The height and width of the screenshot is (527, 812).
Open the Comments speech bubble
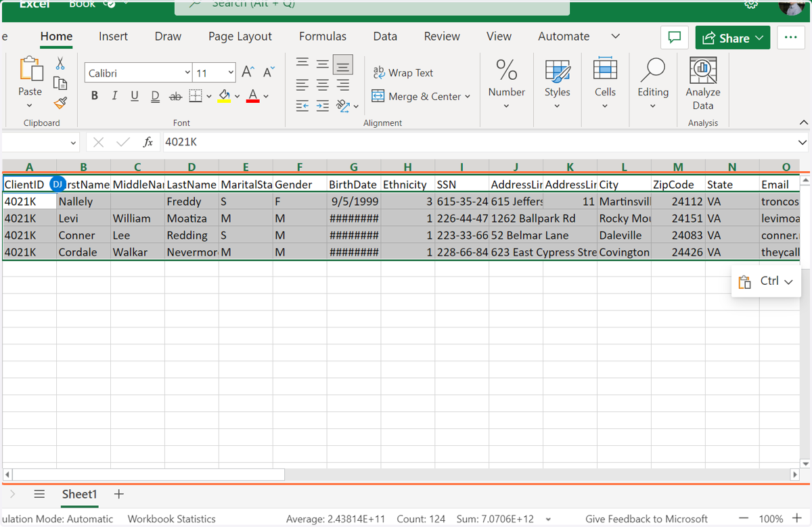point(675,38)
